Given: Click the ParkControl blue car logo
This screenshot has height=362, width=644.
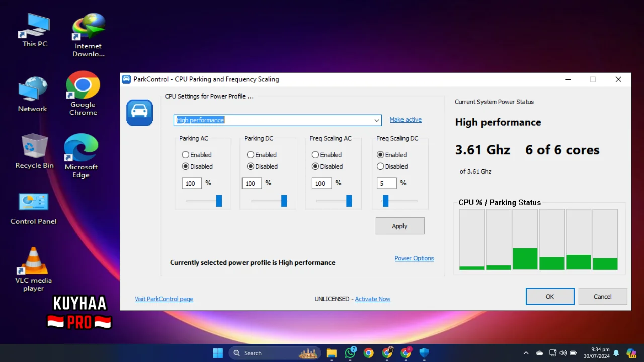Looking at the screenshot, I should click(x=139, y=113).
